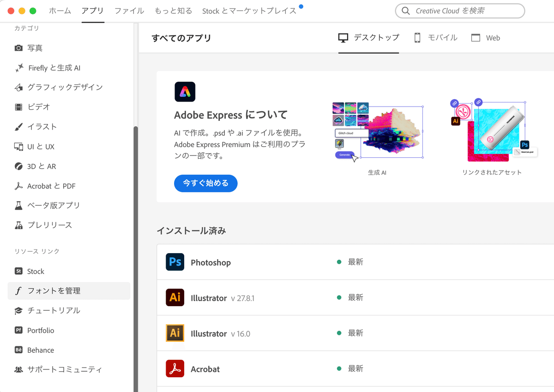The height and width of the screenshot is (392, 554).
Task: Click the yellow macOS minimize window button
Action: point(22,11)
